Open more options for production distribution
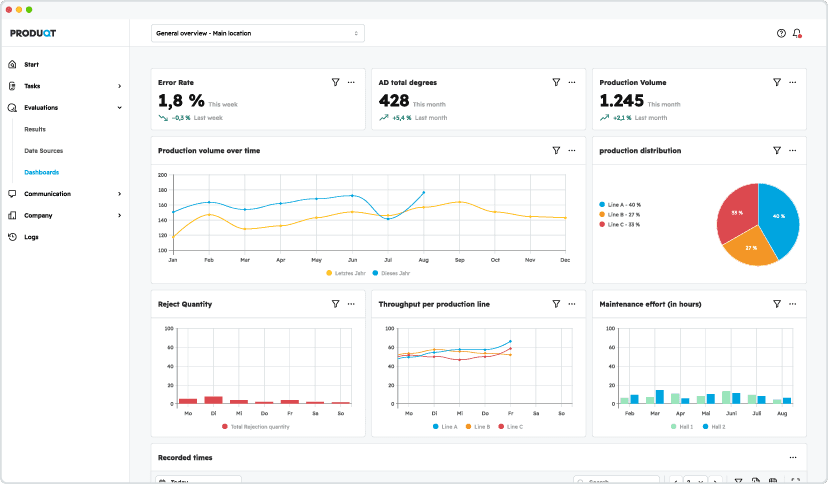Screen dimensions: 828x484 point(792,150)
